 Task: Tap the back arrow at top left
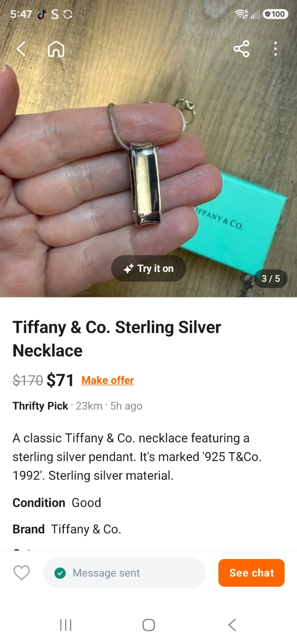tap(21, 49)
